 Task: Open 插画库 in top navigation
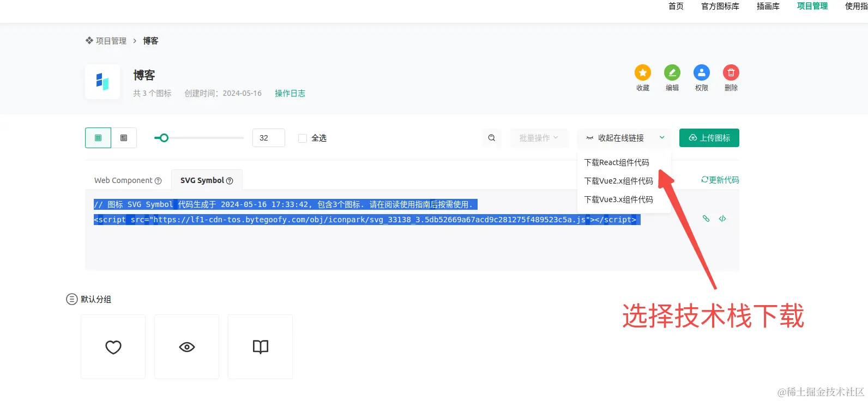pyautogui.click(x=768, y=6)
